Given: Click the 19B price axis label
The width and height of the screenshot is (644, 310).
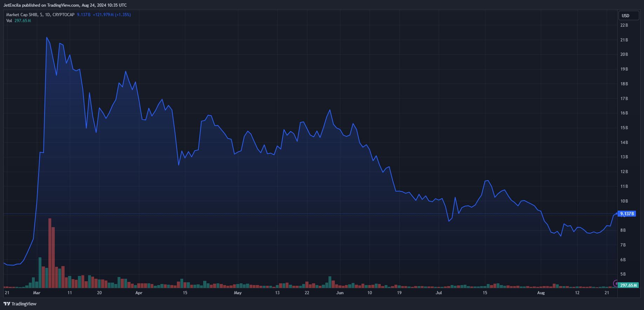Looking at the screenshot, I should point(624,69).
